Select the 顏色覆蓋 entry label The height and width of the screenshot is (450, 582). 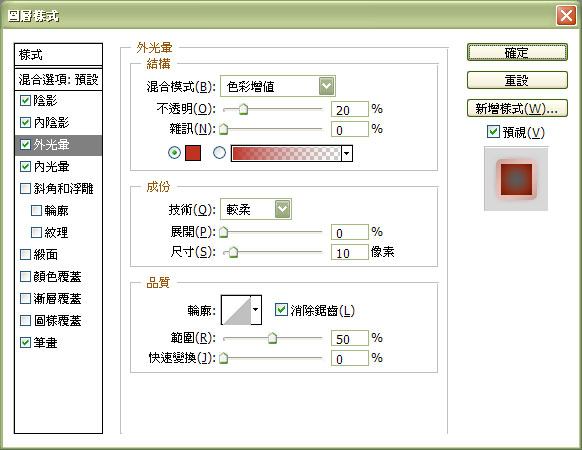[x=57, y=276]
